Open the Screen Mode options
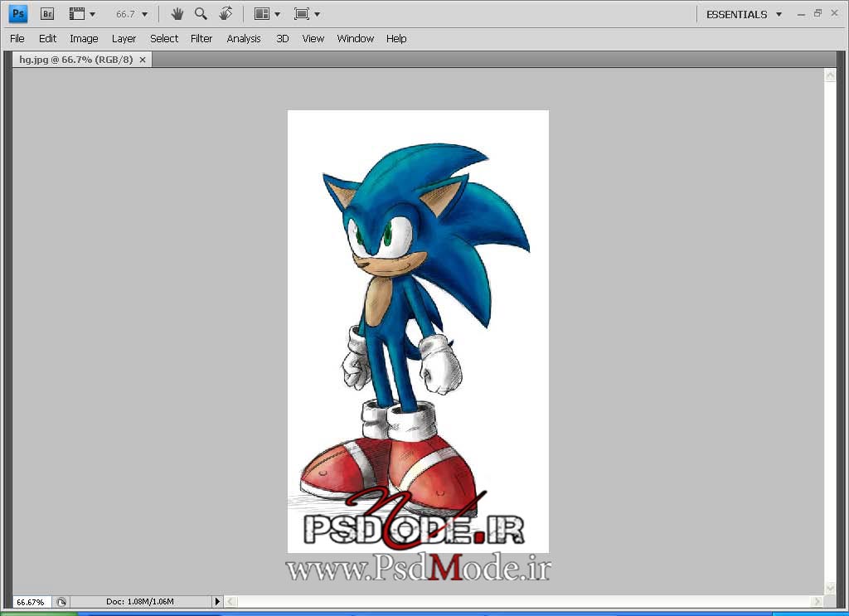 coord(307,14)
